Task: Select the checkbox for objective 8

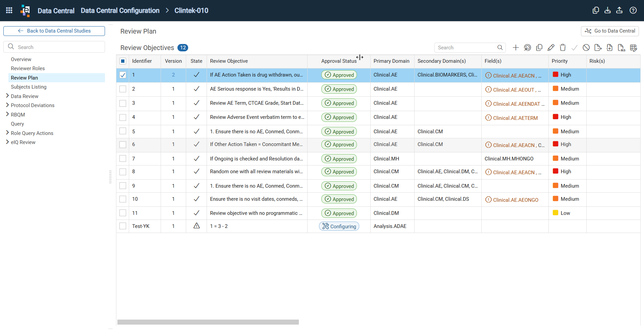Action: click(123, 172)
